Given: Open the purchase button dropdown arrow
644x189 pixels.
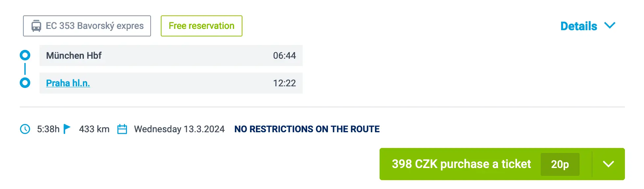Looking at the screenshot, I should pyautogui.click(x=608, y=164).
